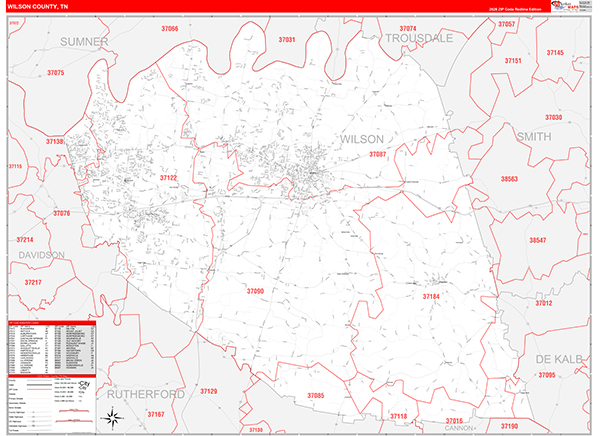Select ZIP code 37087 label
Viewport: 600px width, 436px height.
point(378,154)
